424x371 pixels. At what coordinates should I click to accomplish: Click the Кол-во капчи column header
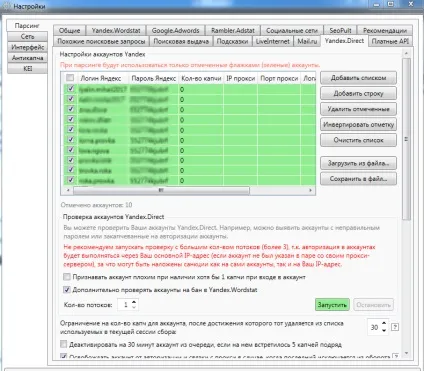tap(201, 78)
